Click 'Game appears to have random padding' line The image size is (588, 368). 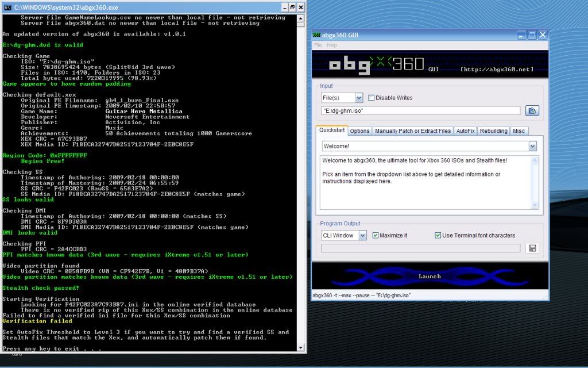point(67,84)
